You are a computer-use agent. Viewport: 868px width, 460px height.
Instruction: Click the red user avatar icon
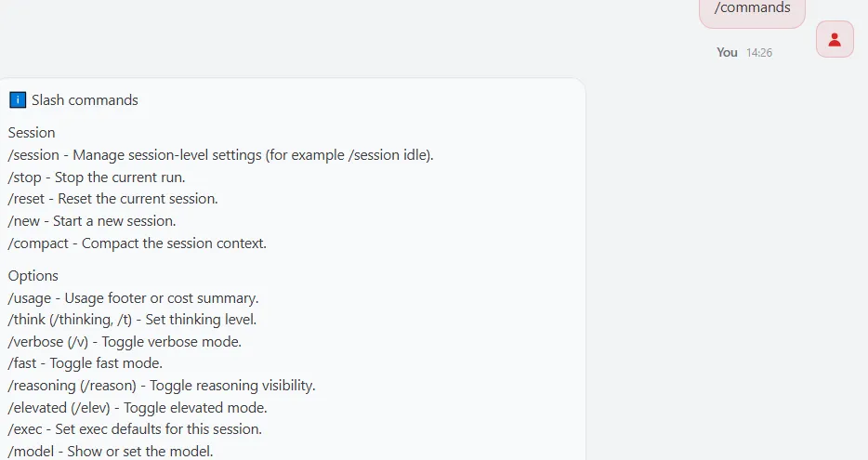click(x=835, y=39)
